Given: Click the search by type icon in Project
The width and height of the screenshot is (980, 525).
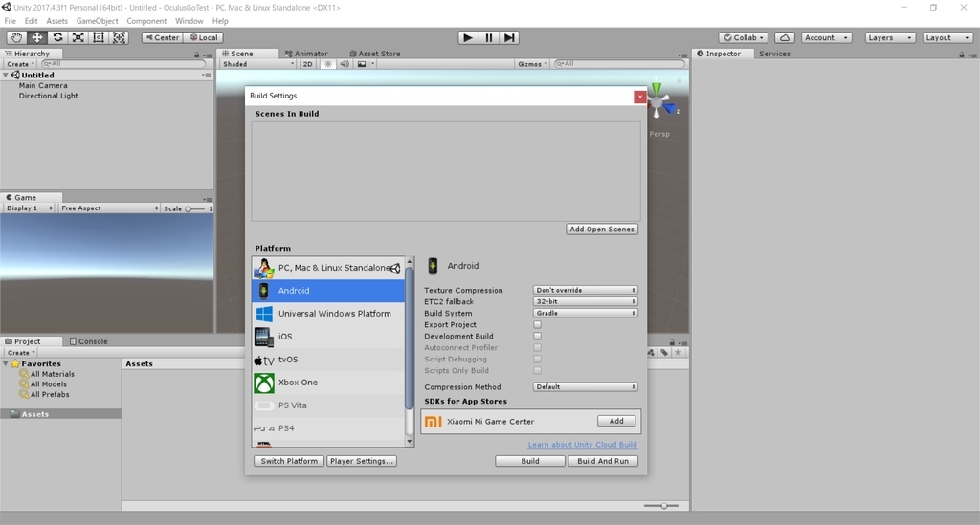Looking at the screenshot, I should tap(651, 353).
